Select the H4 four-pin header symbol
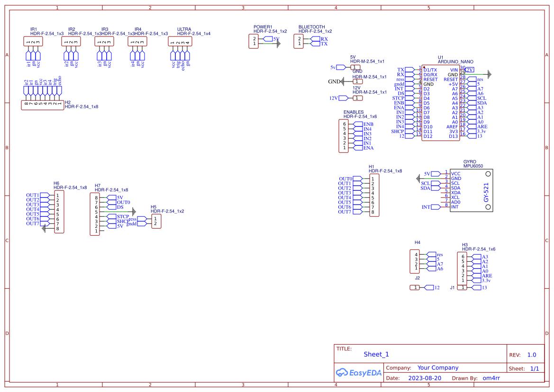The width and height of the screenshot is (554, 392). 416,261
